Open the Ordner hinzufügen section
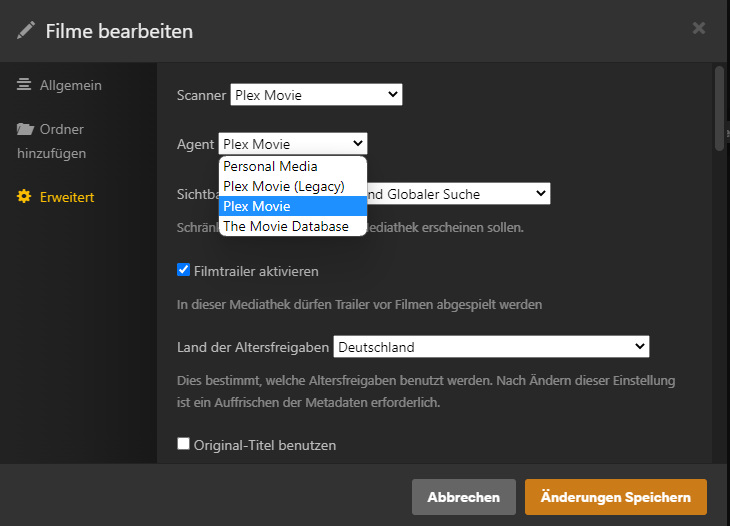Image resolution: width=730 pixels, height=526 pixels. point(51,141)
